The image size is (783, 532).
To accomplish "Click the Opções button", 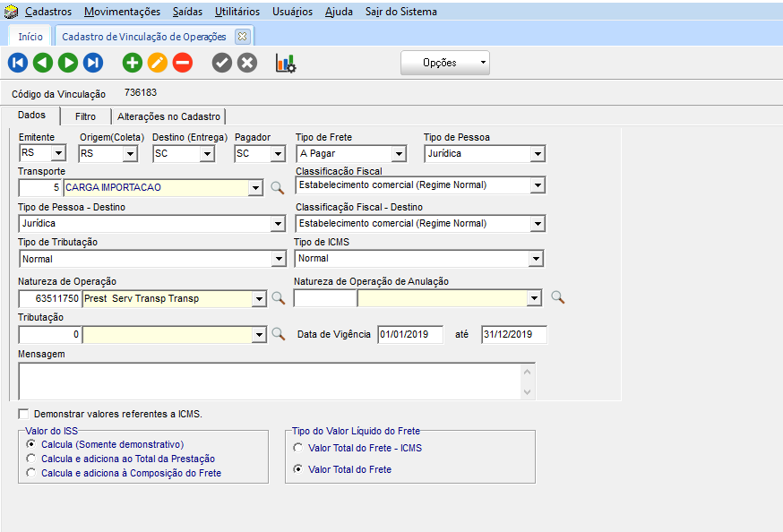I will (x=444, y=63).
